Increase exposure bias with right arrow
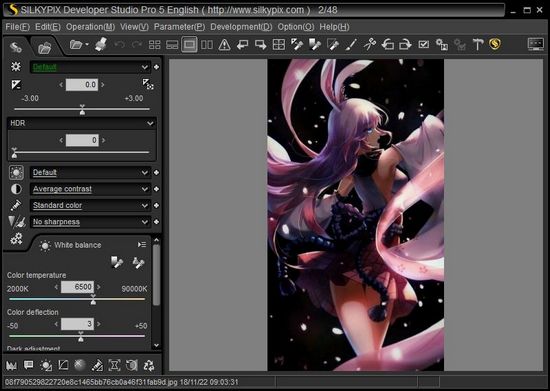 coord(103,85)
